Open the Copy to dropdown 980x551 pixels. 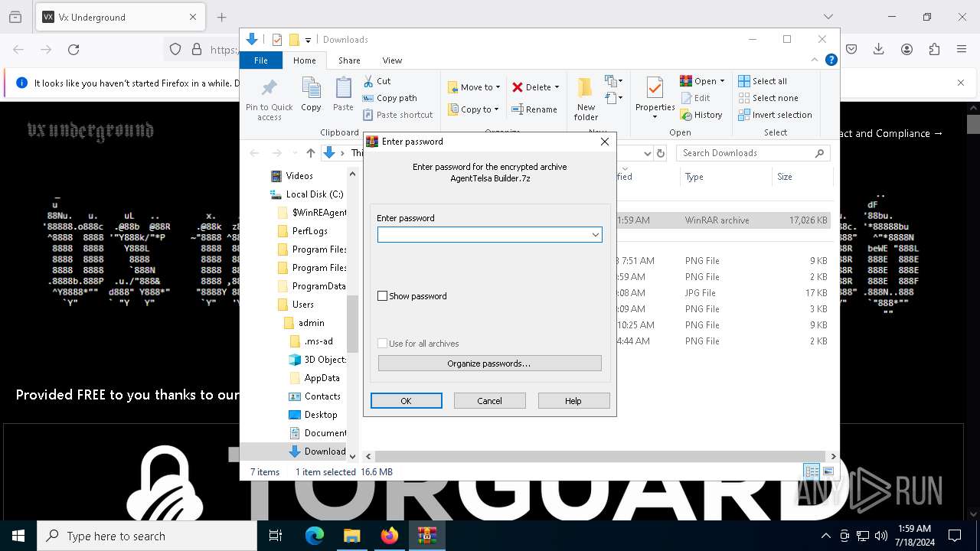click(473, 109)
